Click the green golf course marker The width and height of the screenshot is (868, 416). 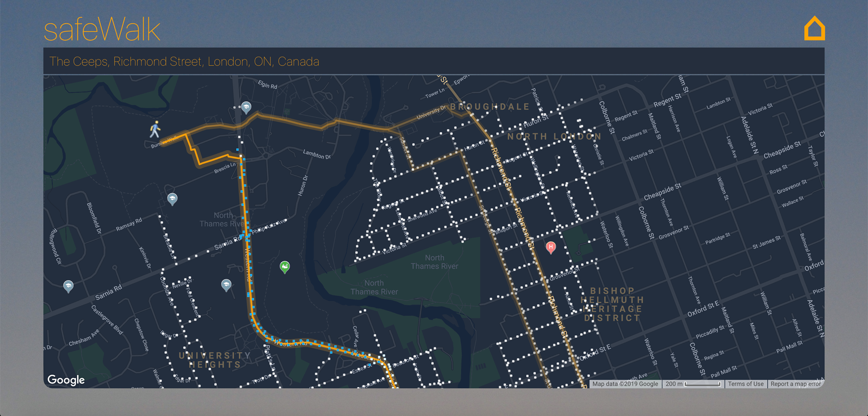point(285,267)
